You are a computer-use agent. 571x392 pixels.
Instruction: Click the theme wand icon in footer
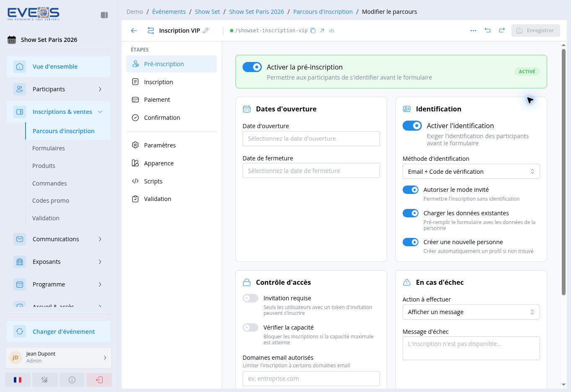point(45,380)
